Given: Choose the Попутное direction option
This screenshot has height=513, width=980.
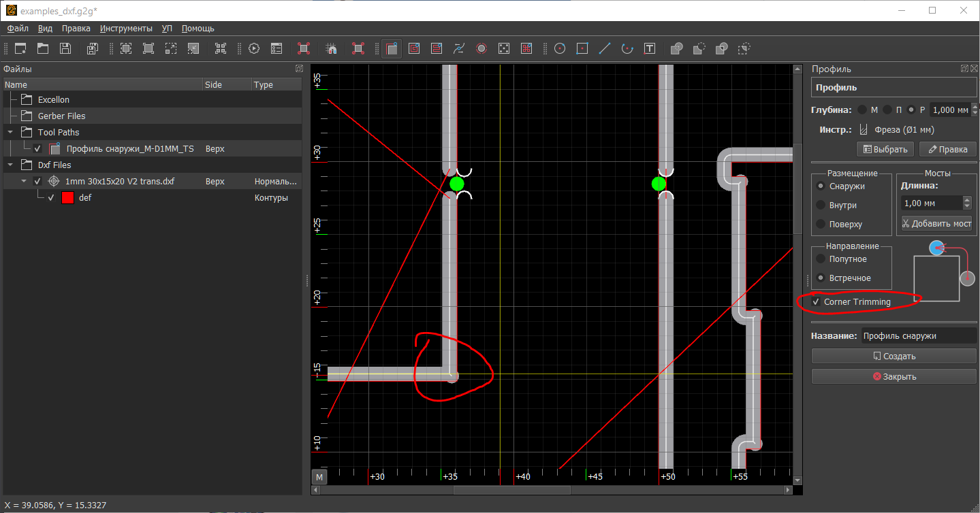Looking at the screenshot, I should point(821,259).
